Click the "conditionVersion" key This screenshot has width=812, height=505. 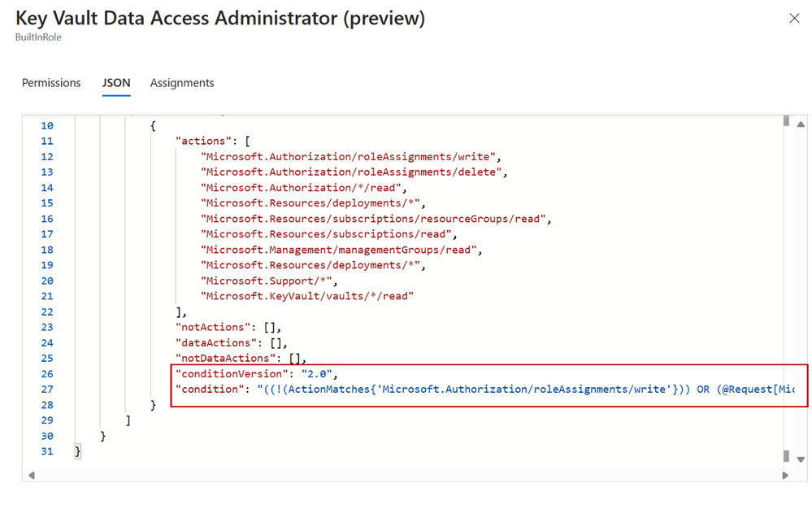point(232,374)
